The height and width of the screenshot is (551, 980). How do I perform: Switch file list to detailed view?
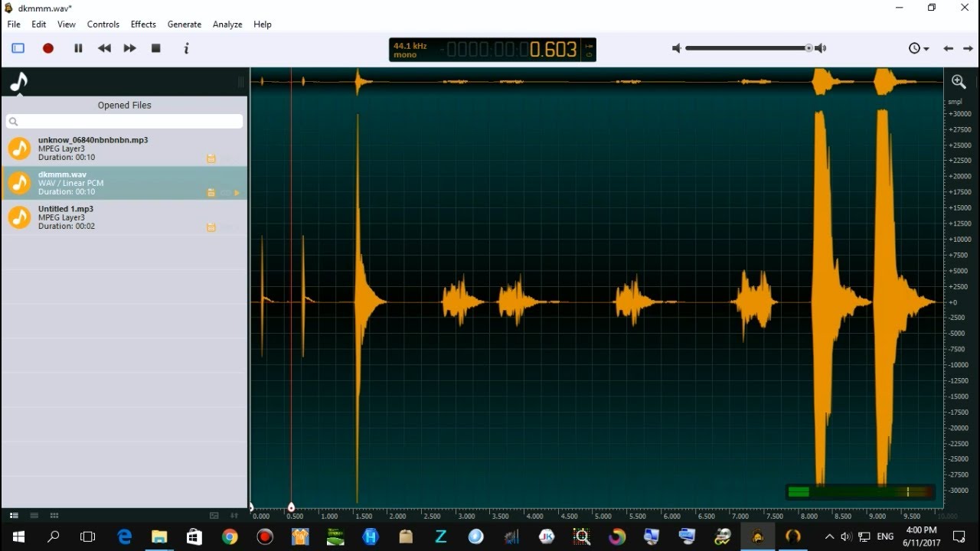tap(14, 516)
